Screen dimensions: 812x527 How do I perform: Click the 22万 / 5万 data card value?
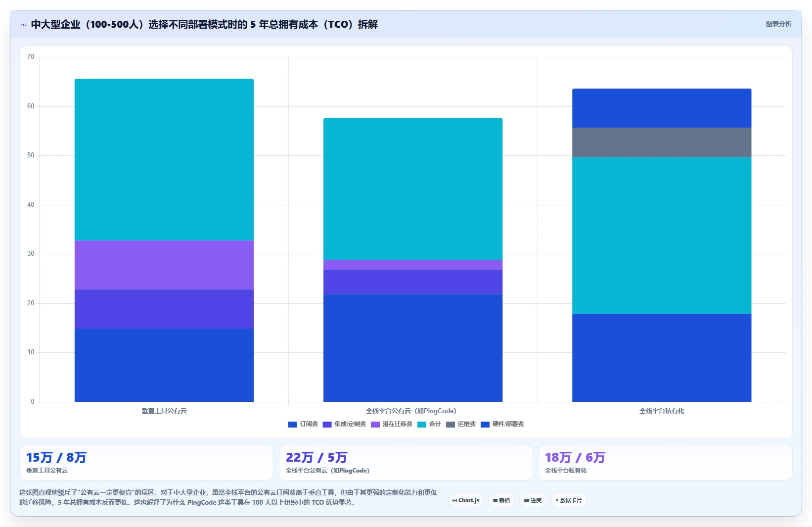pyautogui.click(x=316, y=457)
